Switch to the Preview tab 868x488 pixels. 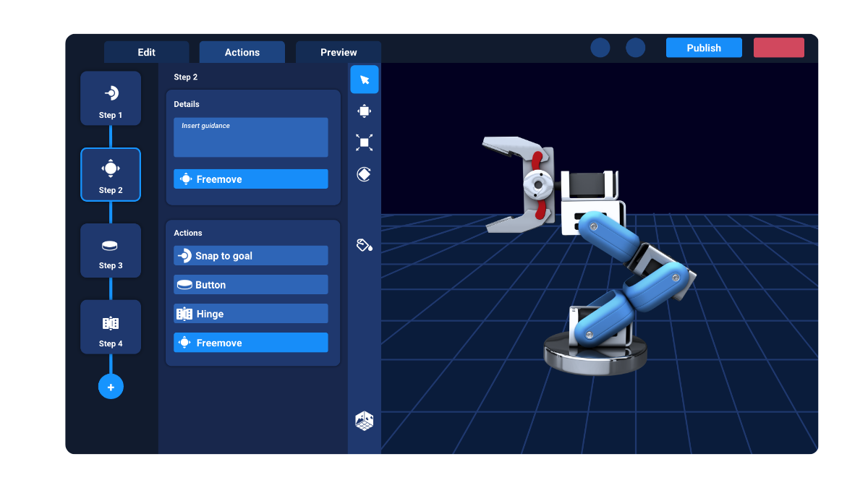pos(339,52)
